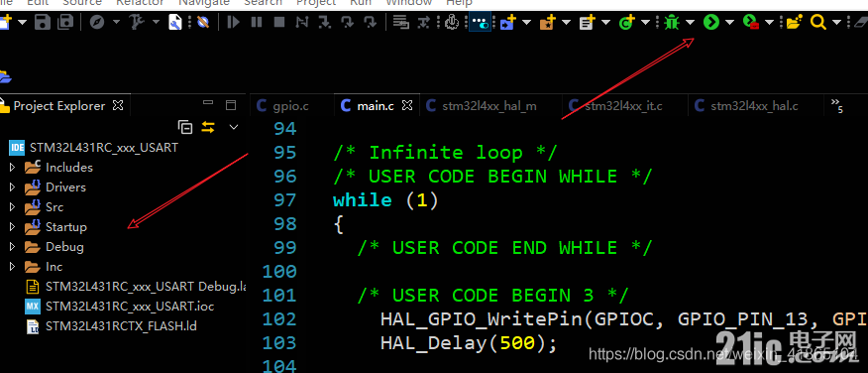
Task: Open Project Explorer view menu chevron
Action: [234, 127]
